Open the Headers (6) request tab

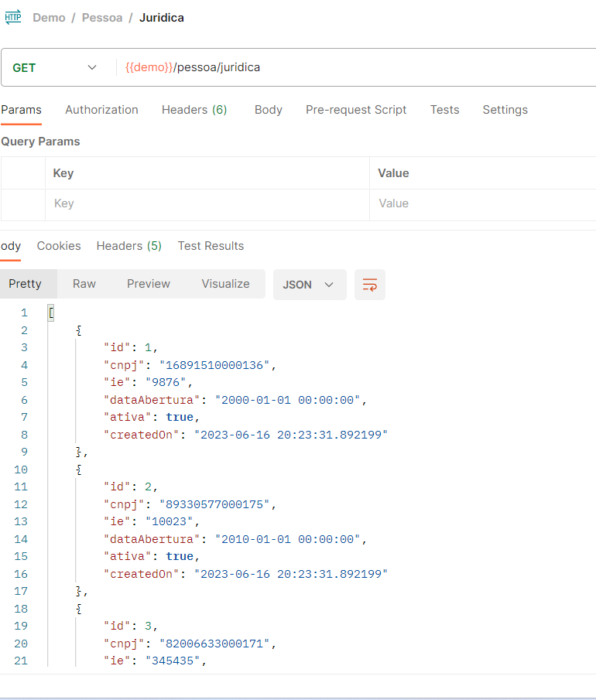coord(194,110)
